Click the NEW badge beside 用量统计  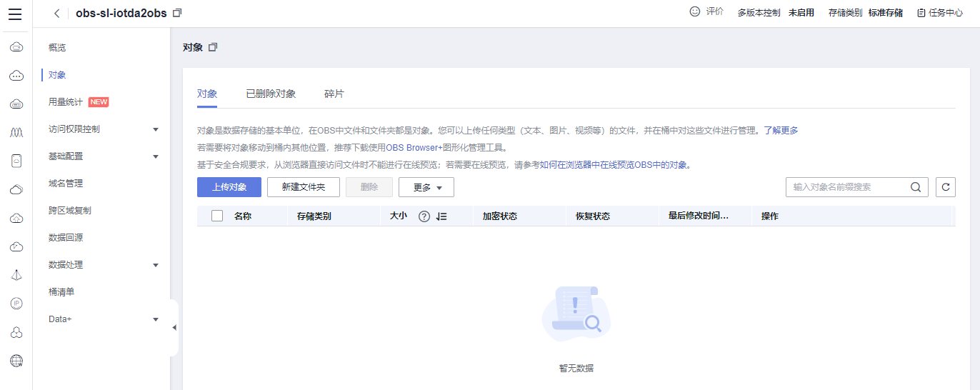point(99,102)
